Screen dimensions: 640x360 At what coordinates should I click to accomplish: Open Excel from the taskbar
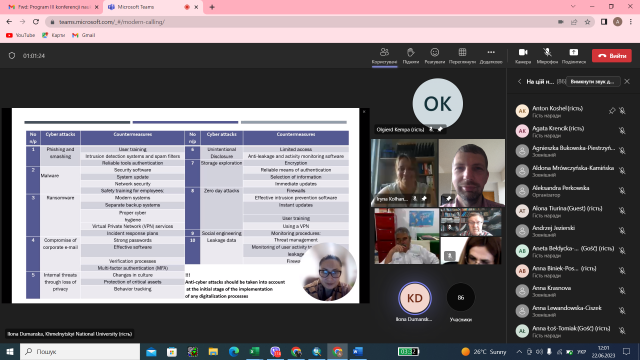coord(254,351)
